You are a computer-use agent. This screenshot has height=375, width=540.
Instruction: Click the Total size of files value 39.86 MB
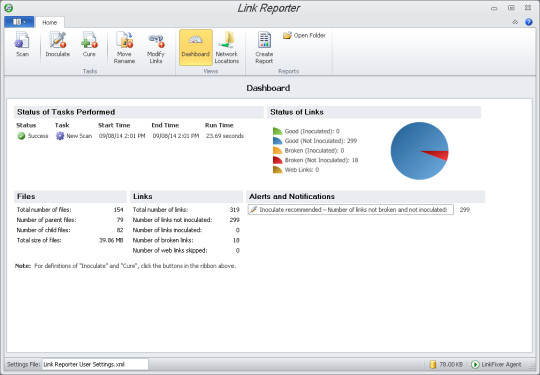point(111,240)
